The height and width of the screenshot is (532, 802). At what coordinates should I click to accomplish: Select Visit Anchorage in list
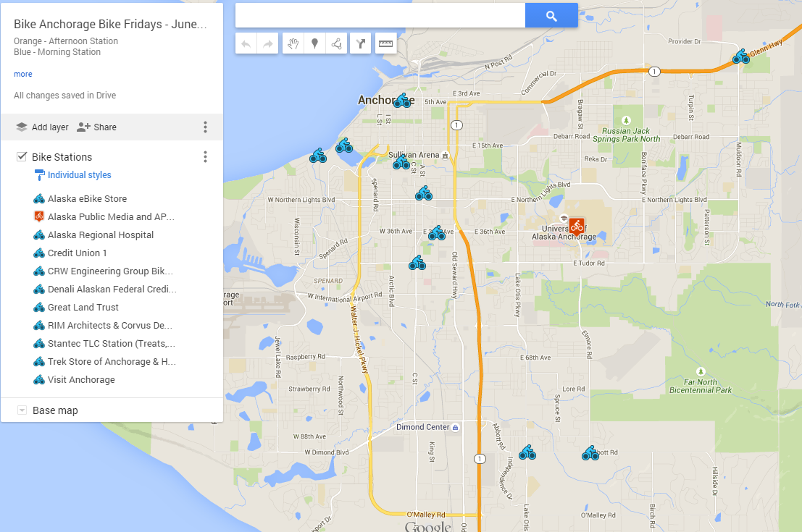[x=81, y=380]
